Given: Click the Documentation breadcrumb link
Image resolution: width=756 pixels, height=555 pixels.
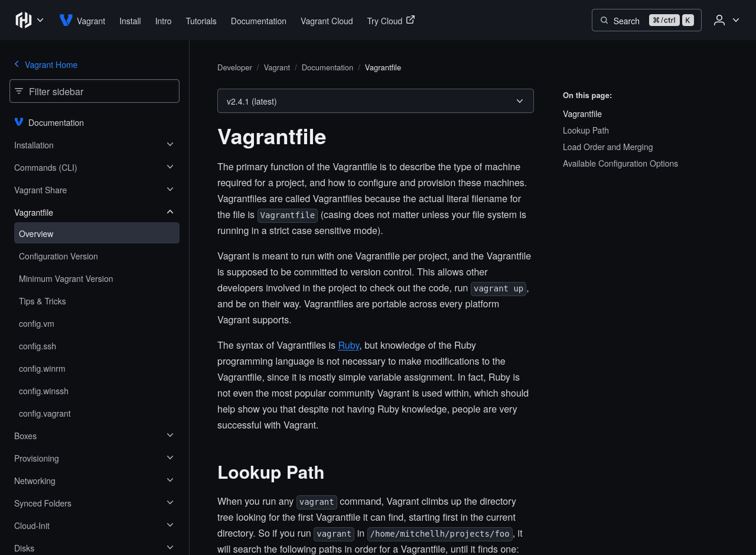Looking at the screenshot, I should tap(327, 68).
